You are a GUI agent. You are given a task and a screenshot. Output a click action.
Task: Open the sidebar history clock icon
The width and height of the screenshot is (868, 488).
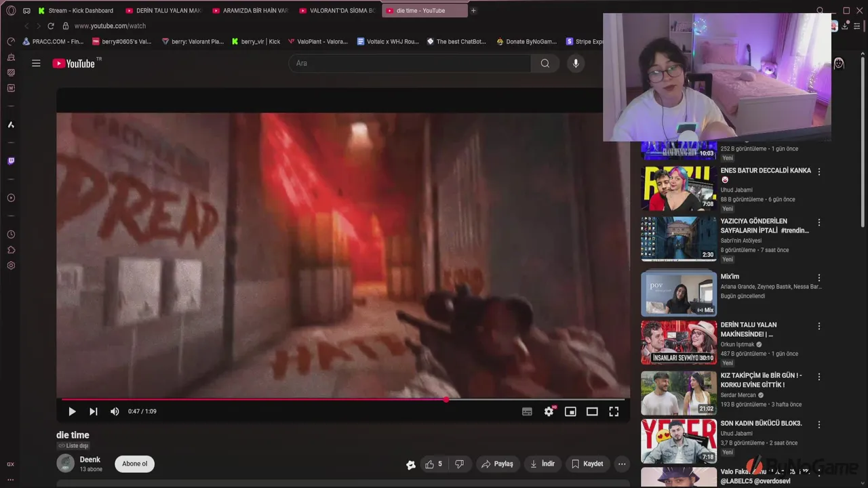pos(11,235)
